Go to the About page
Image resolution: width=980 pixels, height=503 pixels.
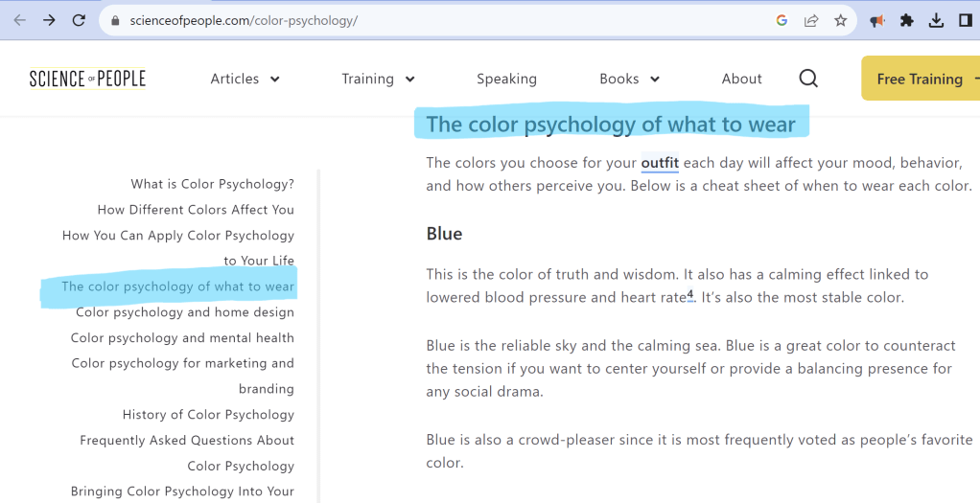click(741, 79)
